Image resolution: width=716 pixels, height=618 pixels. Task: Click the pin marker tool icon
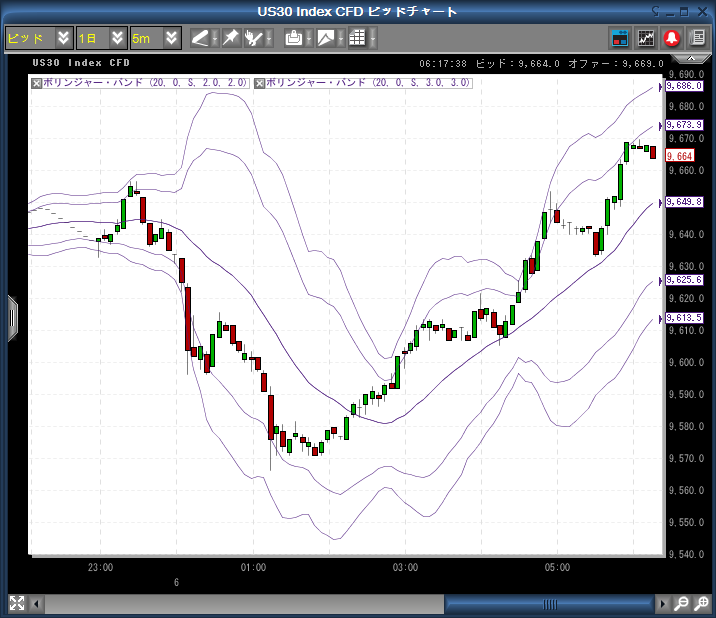(230, 38)
